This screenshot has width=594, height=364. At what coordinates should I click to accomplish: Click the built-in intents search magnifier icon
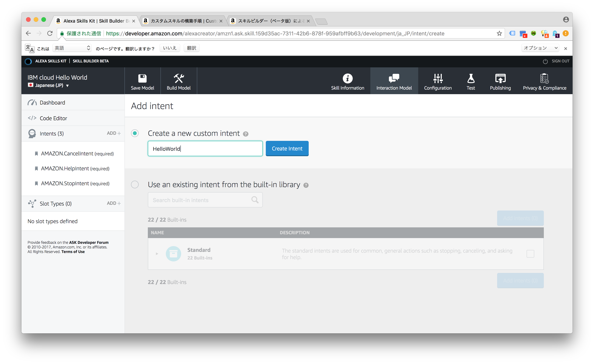(255, 200)
